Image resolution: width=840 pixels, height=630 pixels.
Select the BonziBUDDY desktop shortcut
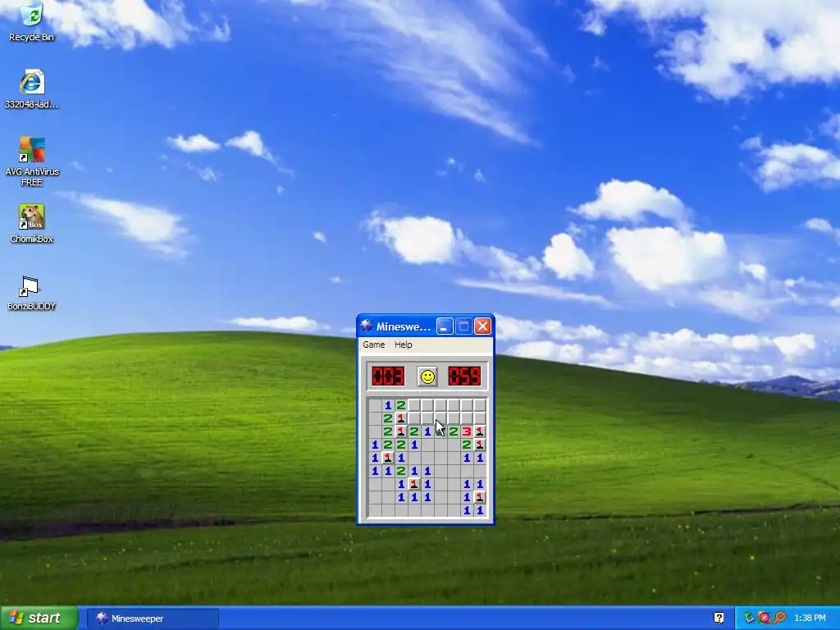pos(32,293)
